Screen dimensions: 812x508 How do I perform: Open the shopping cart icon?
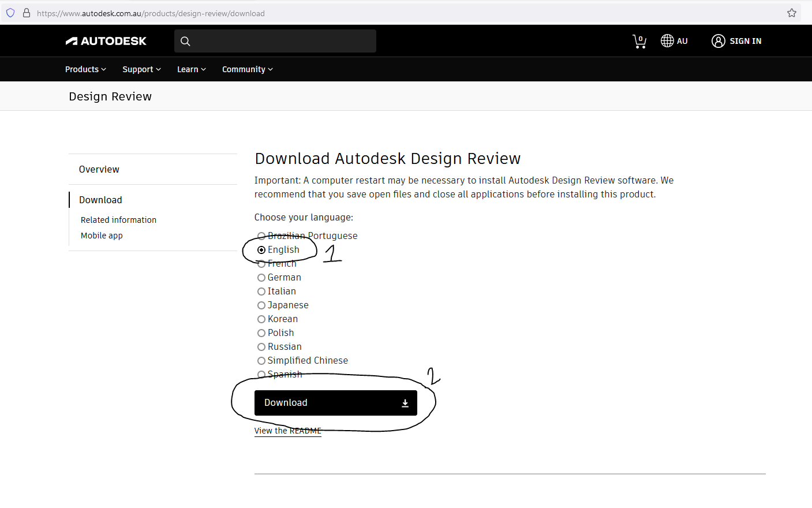(639, 41)
